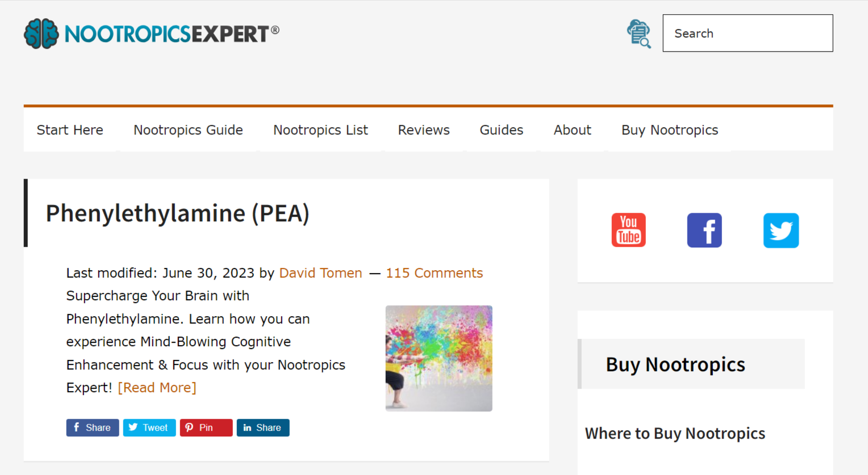Open the Facebook page icon

[x=704, y=230]
